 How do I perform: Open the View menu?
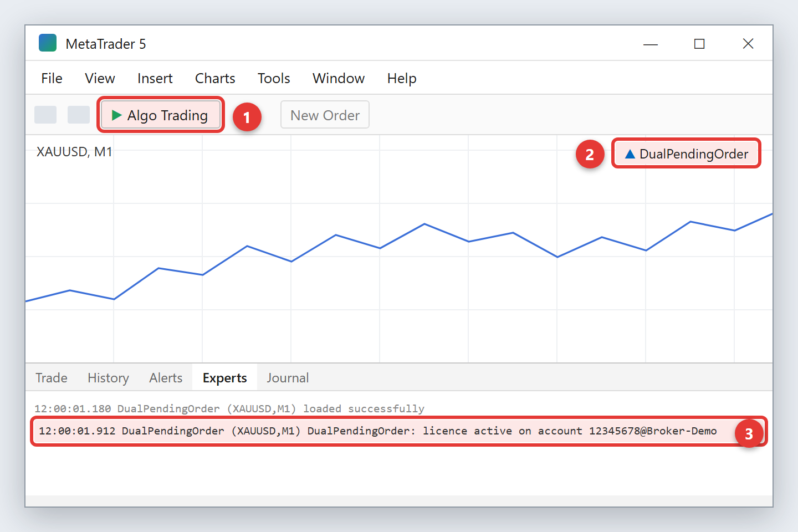coord(100,78)
